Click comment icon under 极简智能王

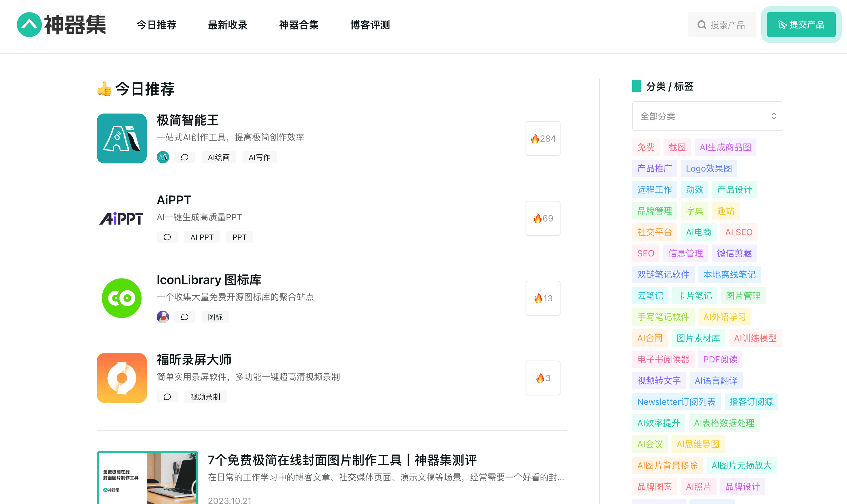184,157
